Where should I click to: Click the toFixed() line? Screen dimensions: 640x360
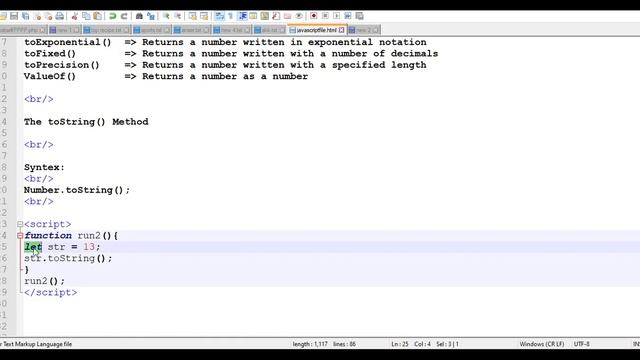[231, 53]
